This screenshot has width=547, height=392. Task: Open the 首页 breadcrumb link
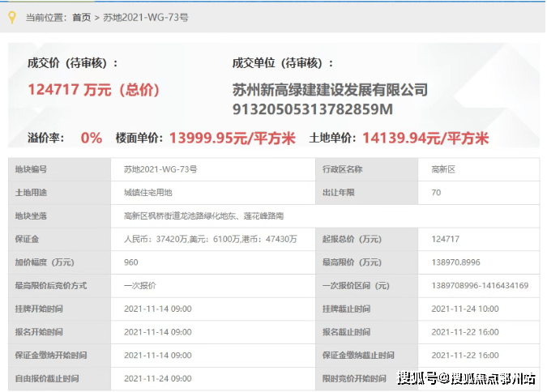point(81,17)
